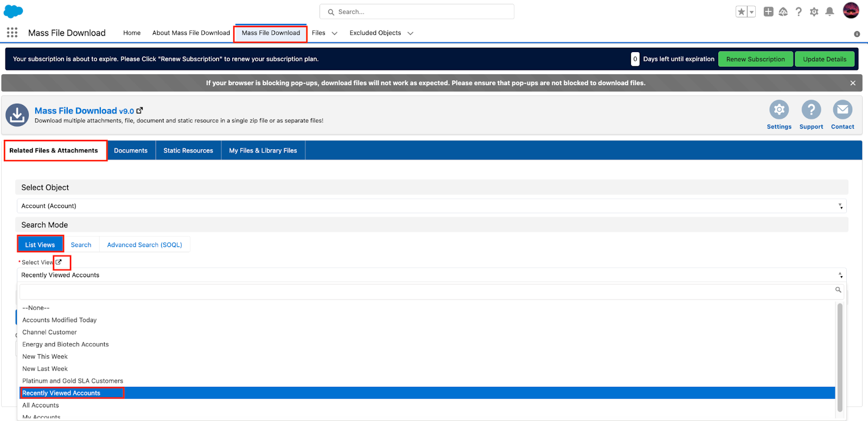Viewport: 868px width, 421px height.
Task: Open the Files nav tab
Action: 318,33
